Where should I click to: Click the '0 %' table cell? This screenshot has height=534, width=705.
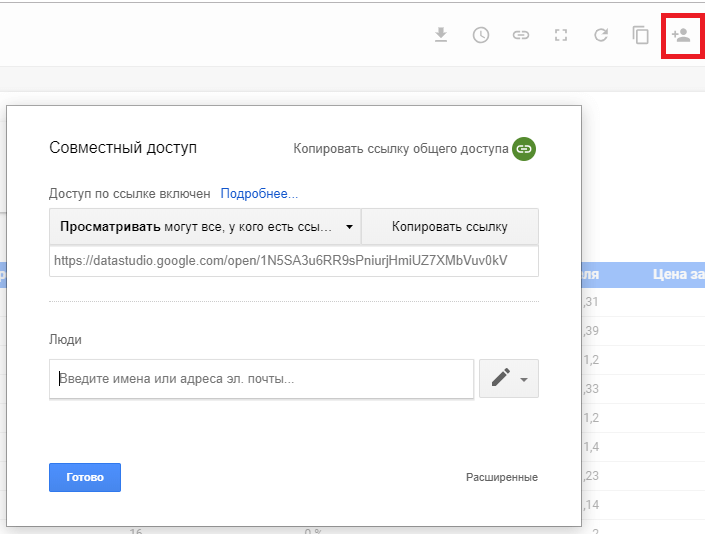pyautogui.click(x=312, y=530)
